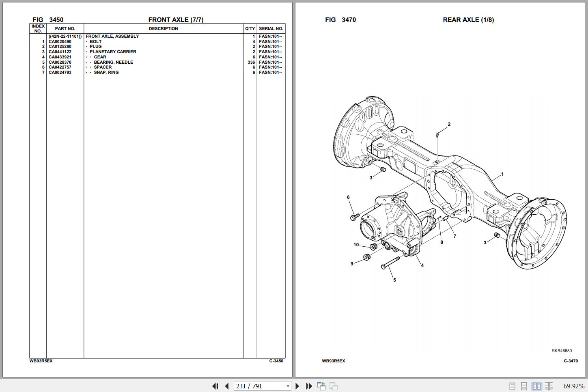The height and width of the screenshot is (392, 588).
Task: Click the BOLT description
Action: tap(96, 41)
